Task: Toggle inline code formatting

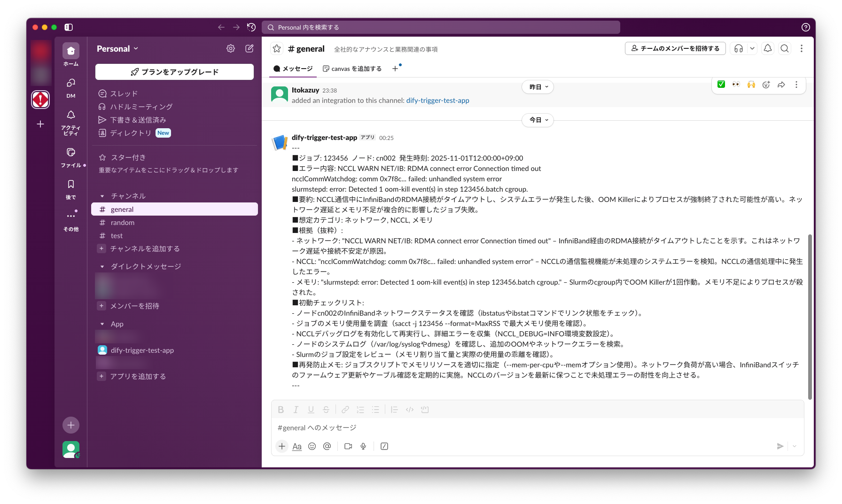Action: click(410, 410)
